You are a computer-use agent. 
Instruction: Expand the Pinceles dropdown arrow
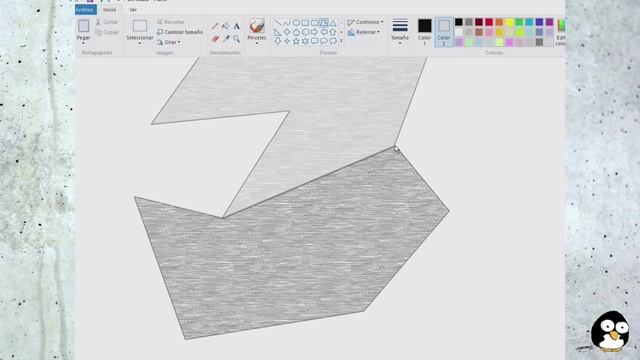point(257,43)
